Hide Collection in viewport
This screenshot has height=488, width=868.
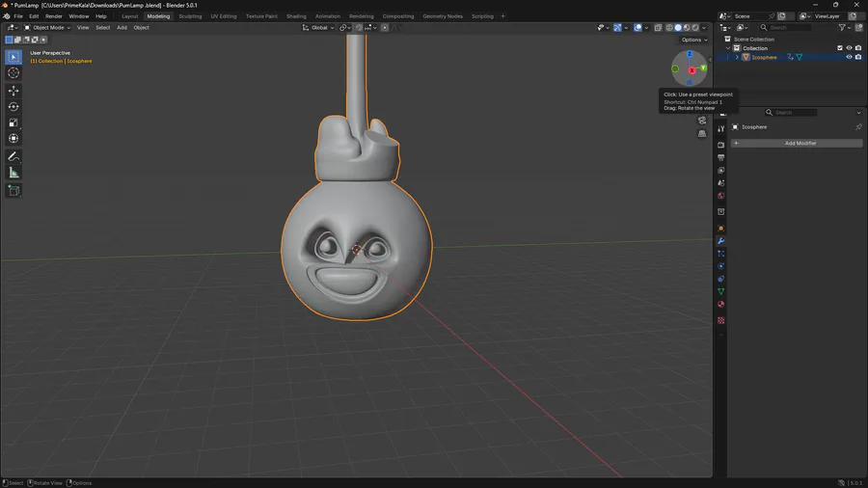click(x=849, y=48)
